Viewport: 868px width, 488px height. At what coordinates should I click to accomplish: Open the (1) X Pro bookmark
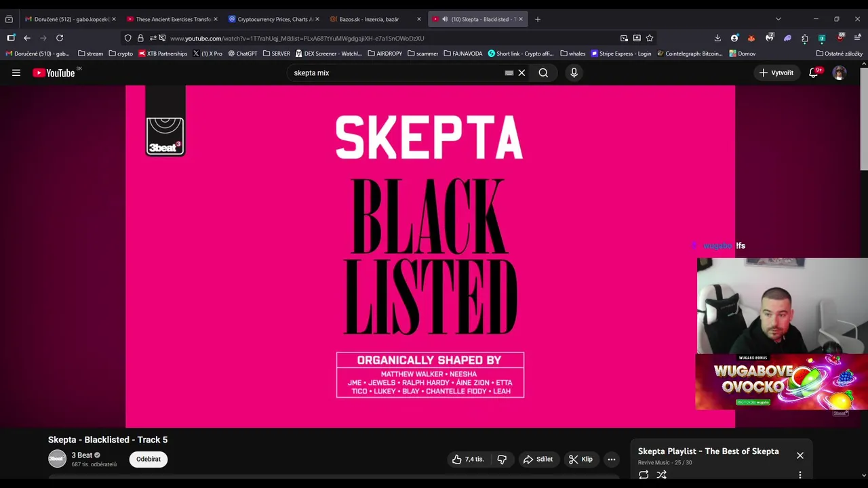pyautogui.click(x=208, y=54)
